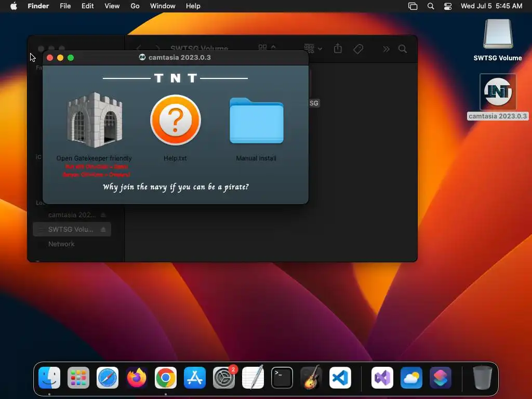532x399 pixels.
Task: Select Network in Finder sidebar
Action: pos(61,244)
